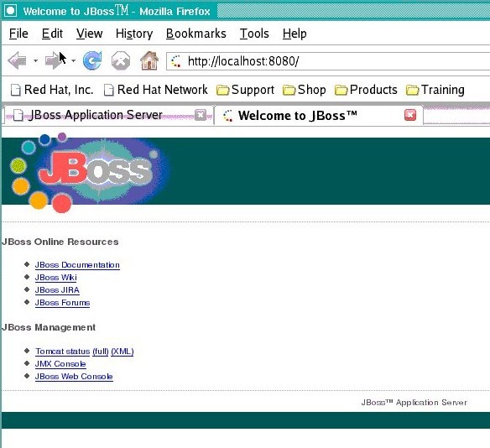Screen dimensions: 490x448
Task: Open the (full) Tomcat status link
Action: tap(101, 352)
